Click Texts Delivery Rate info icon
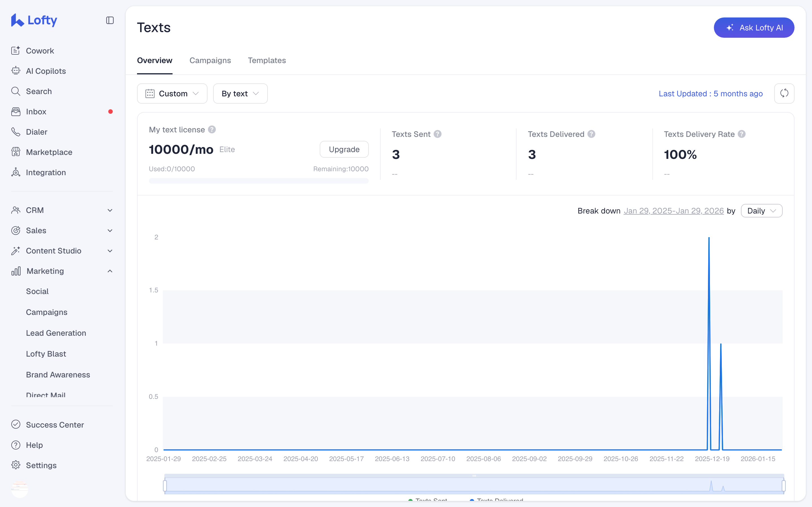The image size is (812, 507). pyautogui.click(x=742, y=134)
